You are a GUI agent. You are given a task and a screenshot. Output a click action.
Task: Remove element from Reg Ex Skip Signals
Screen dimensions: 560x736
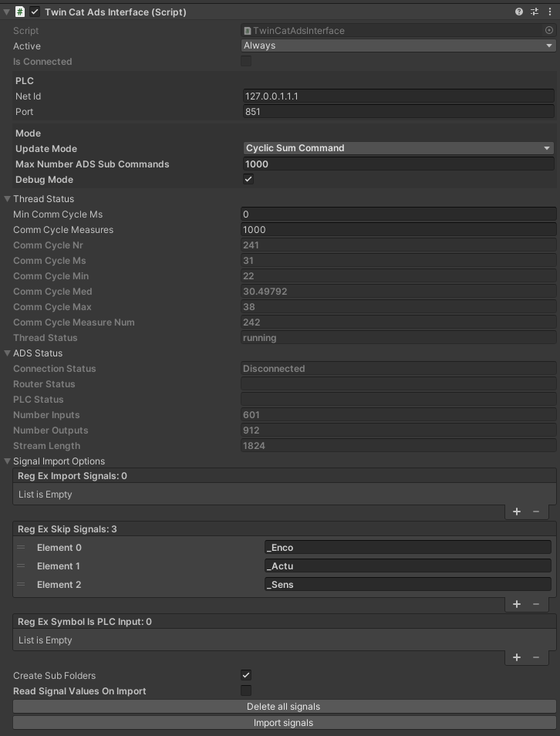[x=536, y=604]
